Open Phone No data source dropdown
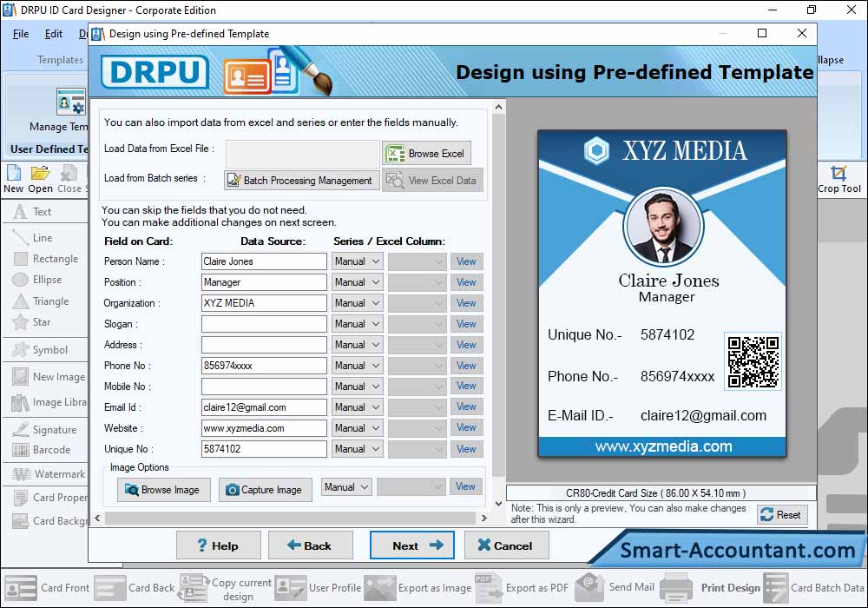The width and height of the screenshot is (868, 608). click(357, 366)
